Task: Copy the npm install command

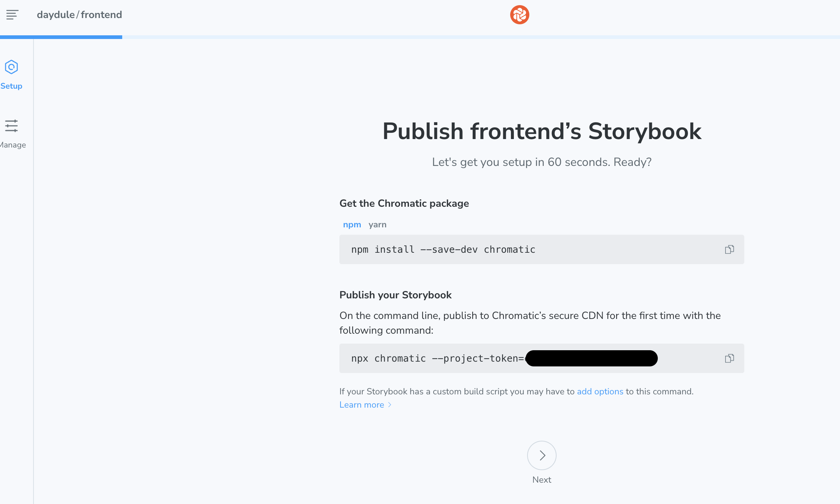Action: (x=730, y=249)
